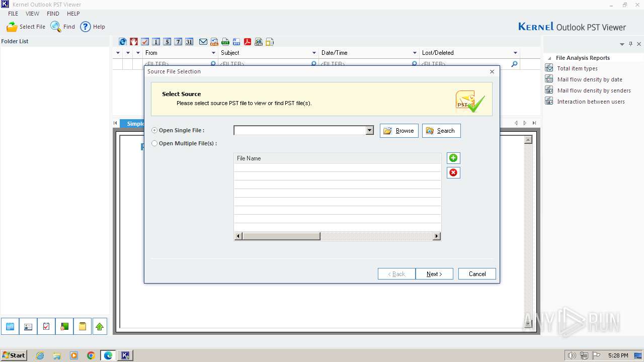Select the 7-day calendar view icon
This screenshot has width=644, height=362.
(178, 42)
